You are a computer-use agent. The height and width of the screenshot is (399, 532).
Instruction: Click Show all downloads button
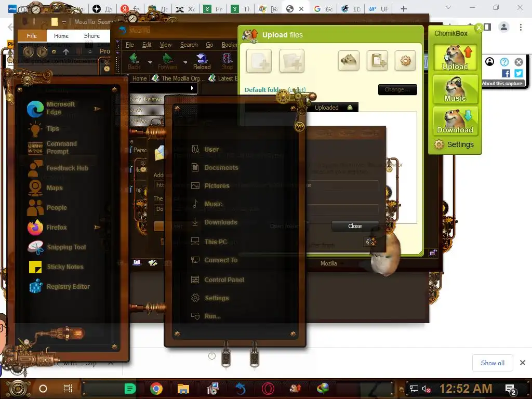point(493,363)
